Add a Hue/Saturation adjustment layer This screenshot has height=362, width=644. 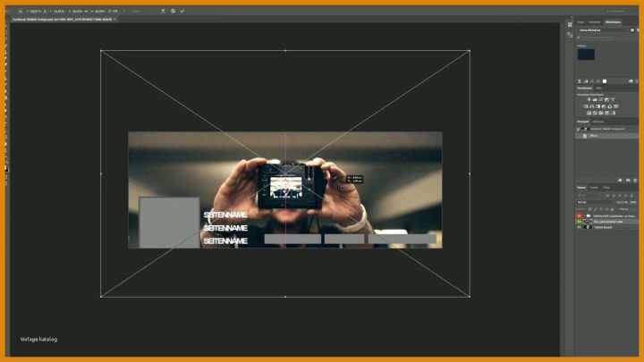point(586,106)
